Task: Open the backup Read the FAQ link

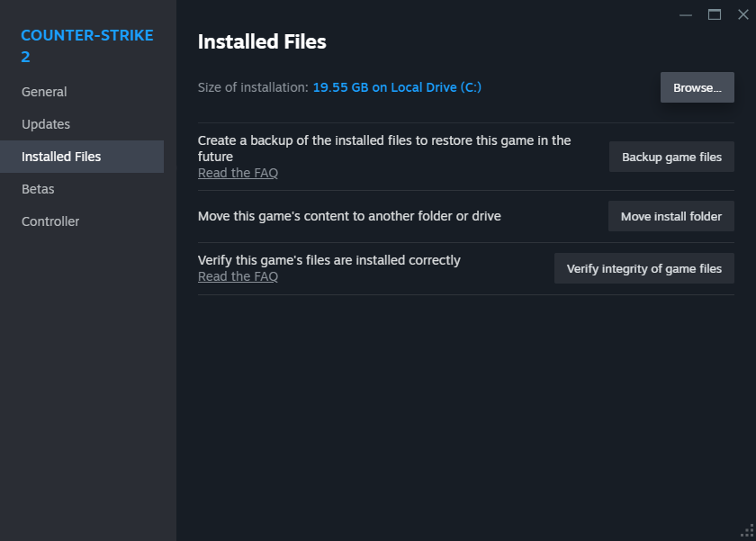Action: tap(238, 172)
